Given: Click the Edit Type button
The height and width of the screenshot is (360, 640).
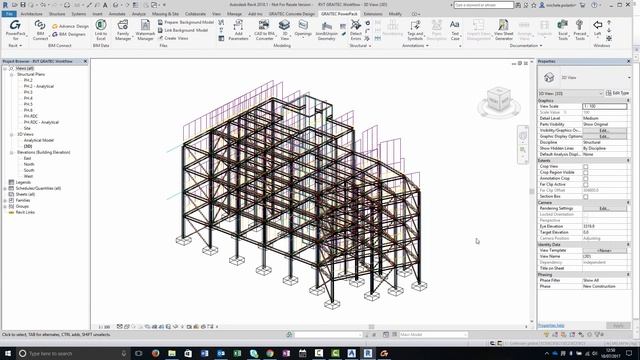Looking at the screenshot, I should (618, 93).
